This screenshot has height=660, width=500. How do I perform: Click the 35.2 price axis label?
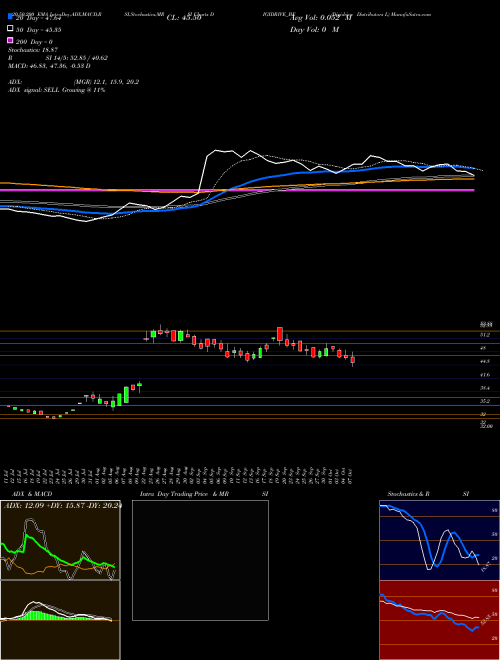(x=485, y=401)
